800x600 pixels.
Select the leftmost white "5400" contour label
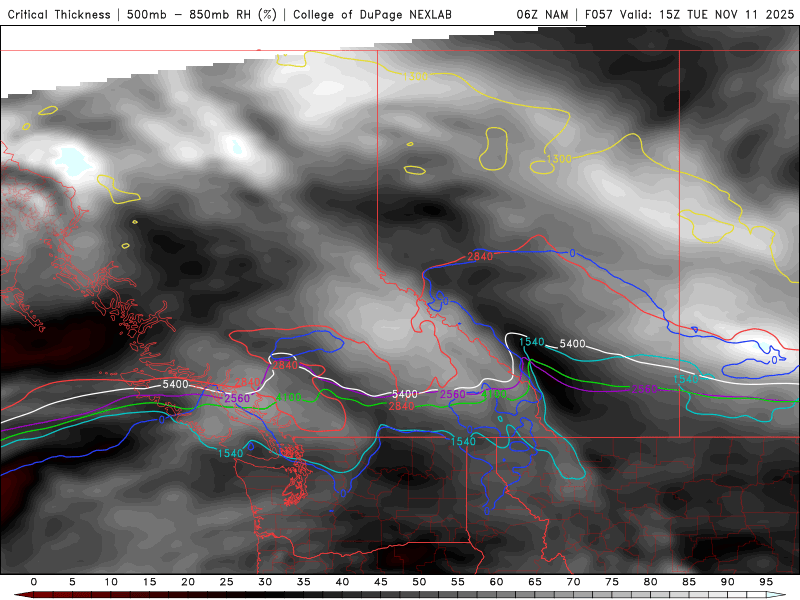(x=175, y=384)
